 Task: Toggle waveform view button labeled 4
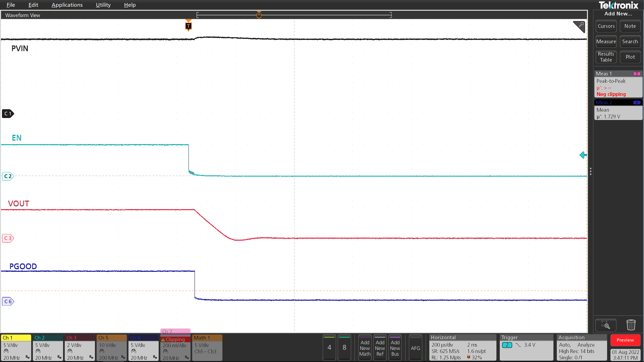point(329,348)
